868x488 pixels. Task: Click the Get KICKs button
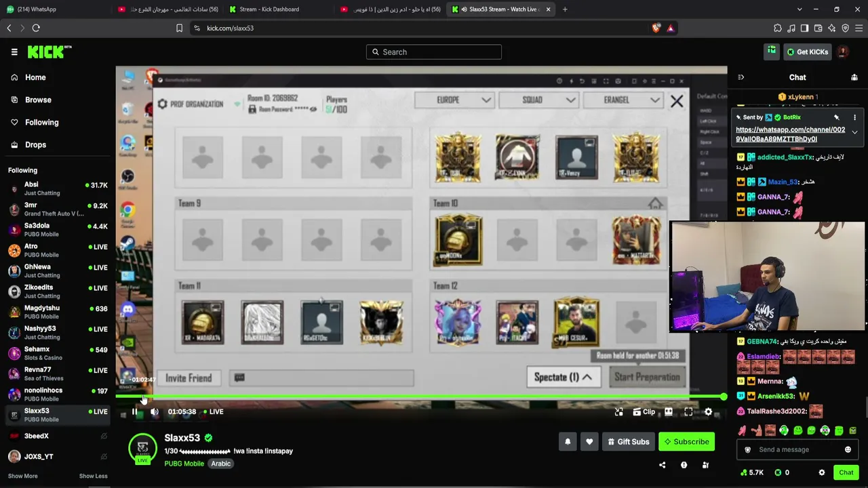click(x=807, y=52)
